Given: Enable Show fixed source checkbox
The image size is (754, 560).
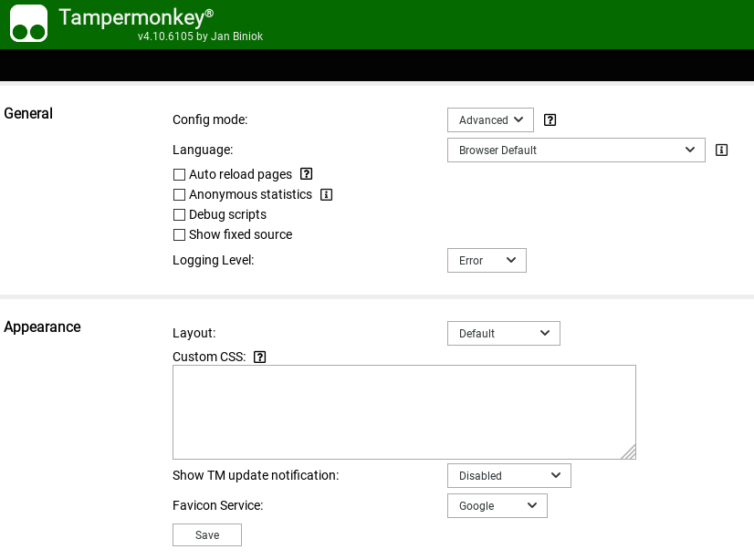Looking at the screenshot, I should [179, 235].
